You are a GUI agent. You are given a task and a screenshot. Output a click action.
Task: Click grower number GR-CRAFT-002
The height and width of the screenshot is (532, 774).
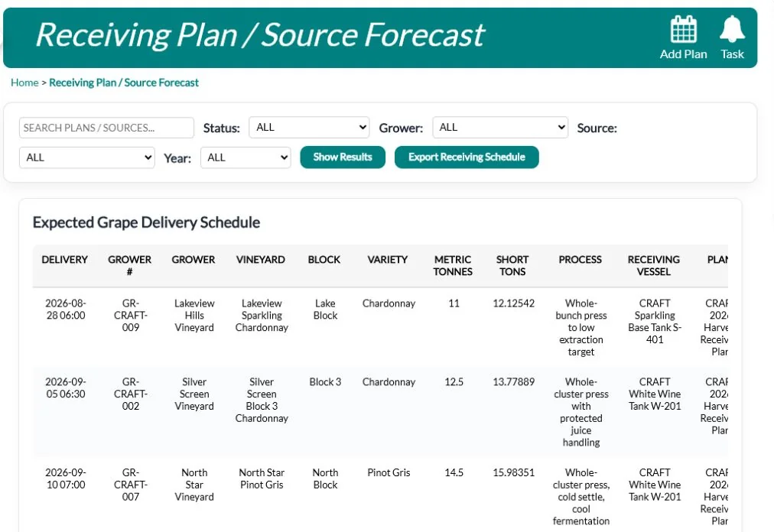(131, 394)
